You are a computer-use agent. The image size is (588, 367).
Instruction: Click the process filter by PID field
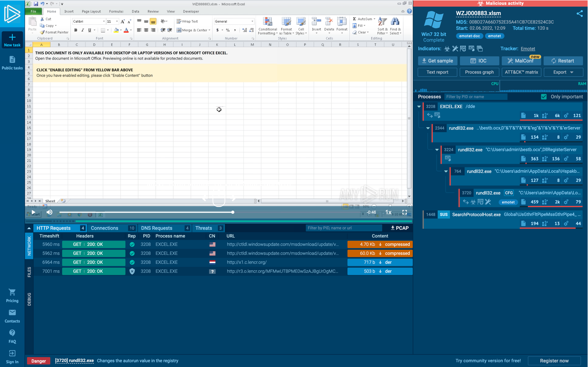(x=476, y=97)
